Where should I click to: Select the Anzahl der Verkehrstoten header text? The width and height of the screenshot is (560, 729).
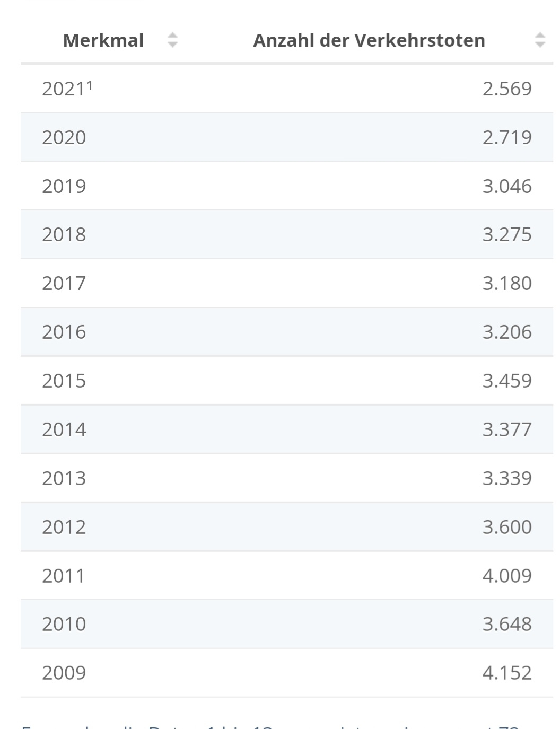click(x=369, y=40)
